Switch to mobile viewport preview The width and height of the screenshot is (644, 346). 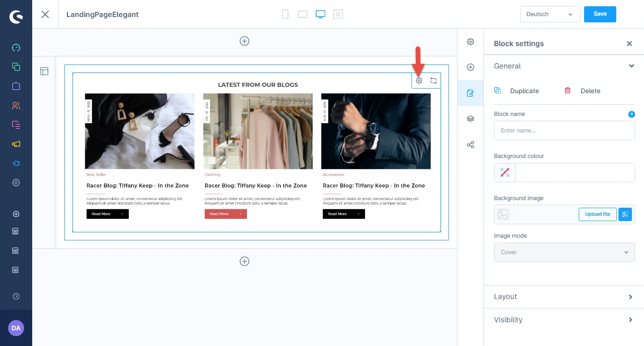pyautogui.click(x=285, y=14)
